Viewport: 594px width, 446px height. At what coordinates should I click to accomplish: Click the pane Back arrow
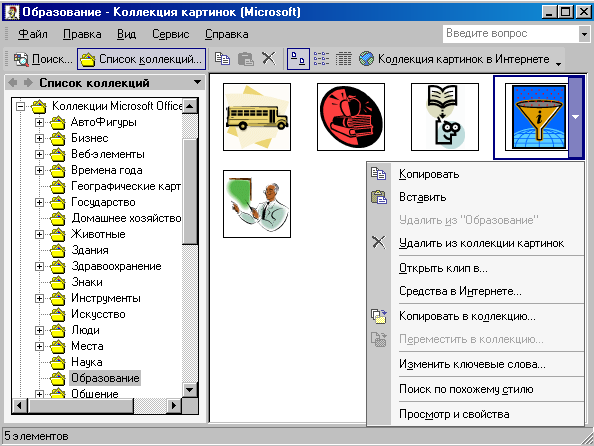[x=13, y=83]
